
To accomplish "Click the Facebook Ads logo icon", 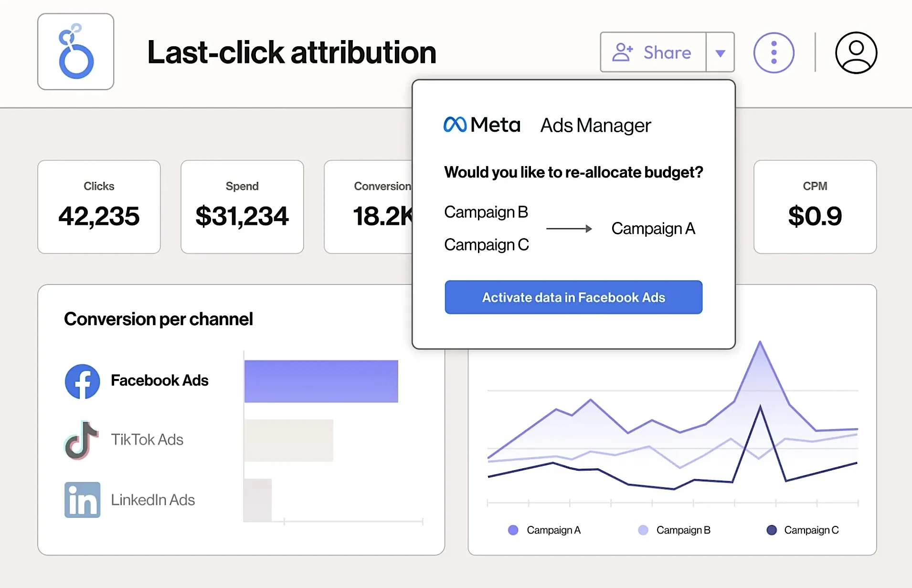I will [x=82, y=381].
